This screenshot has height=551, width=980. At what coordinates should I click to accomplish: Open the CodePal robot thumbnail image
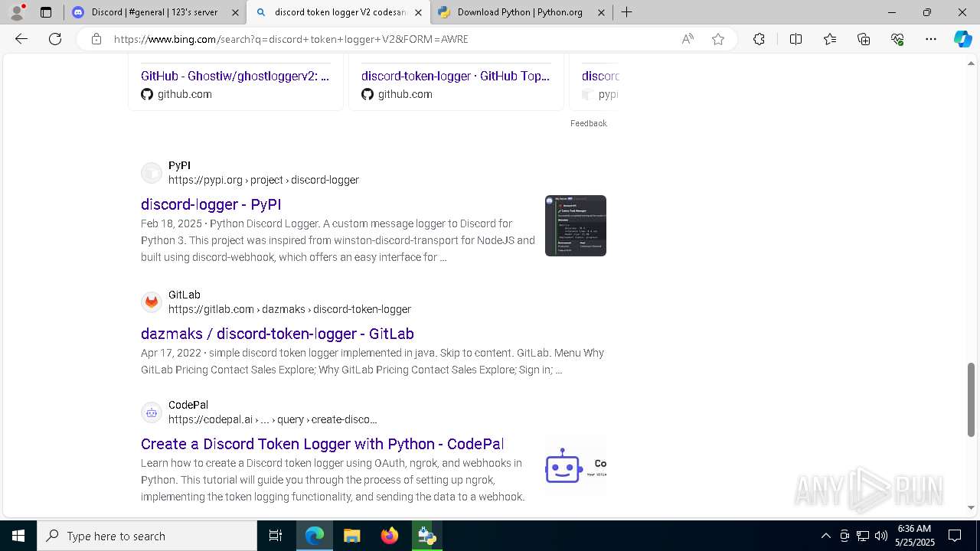pos(576,465)
